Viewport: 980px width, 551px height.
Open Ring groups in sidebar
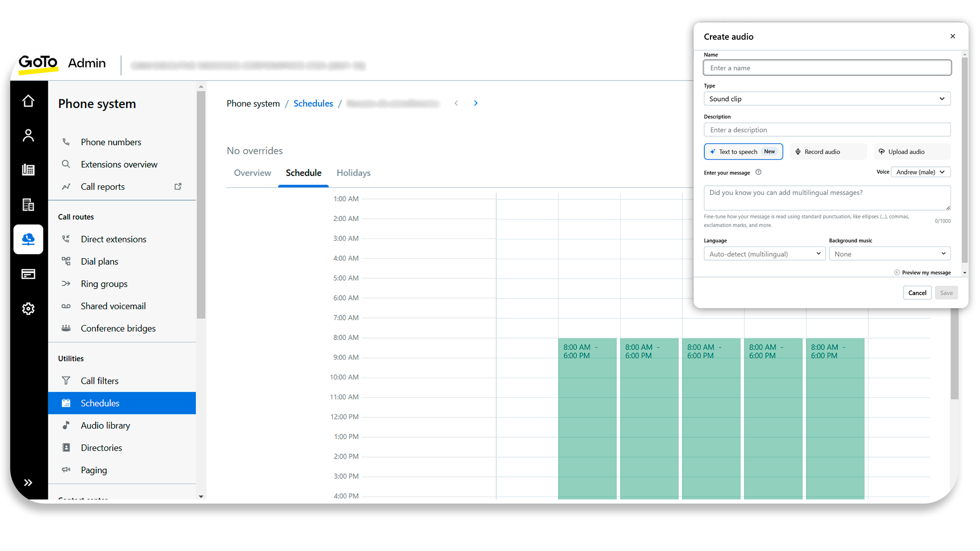tap(104, 284)
